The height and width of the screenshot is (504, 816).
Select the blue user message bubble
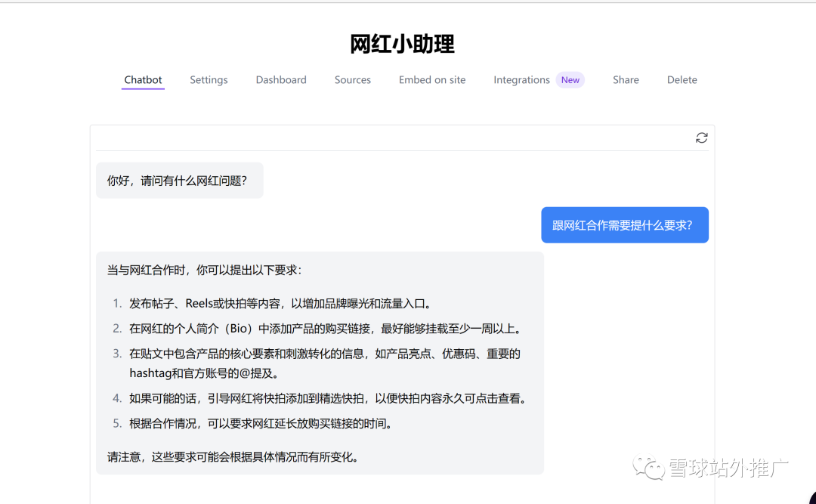(624, 224)
